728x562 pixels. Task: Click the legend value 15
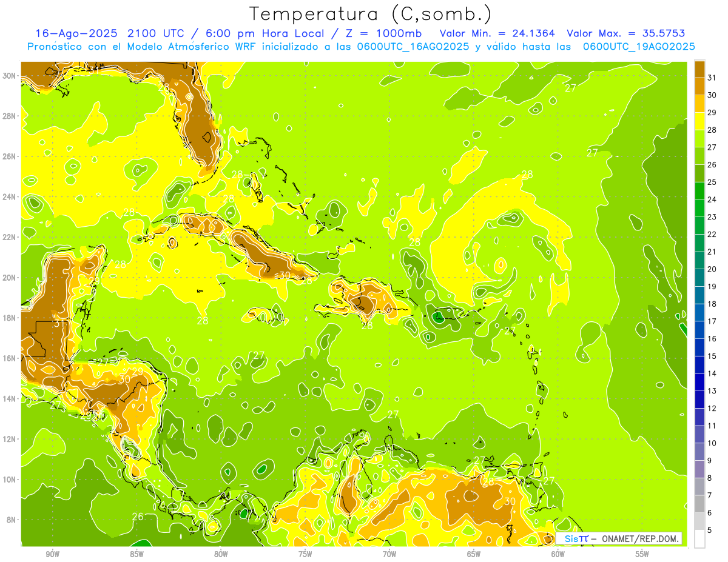coord(712,356)
